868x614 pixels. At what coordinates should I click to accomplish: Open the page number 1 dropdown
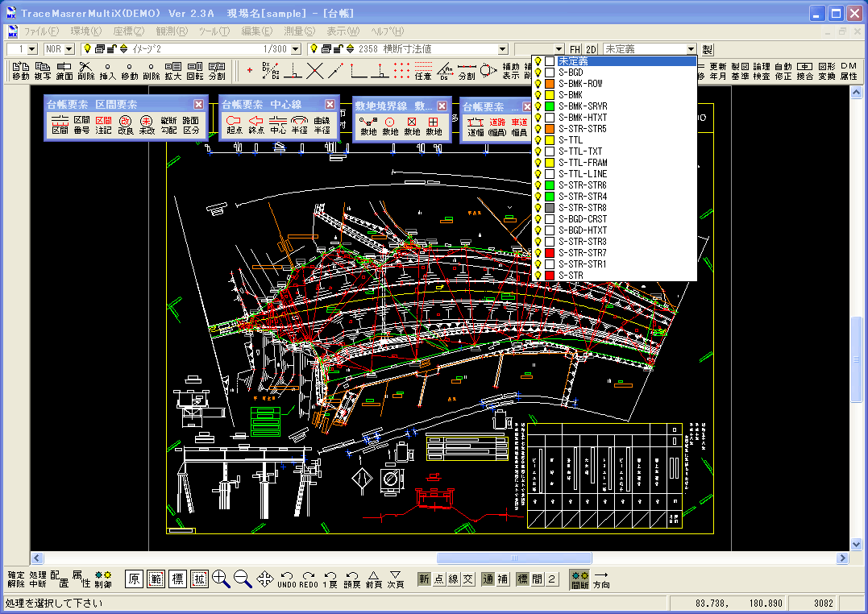[x=32, y=49]
